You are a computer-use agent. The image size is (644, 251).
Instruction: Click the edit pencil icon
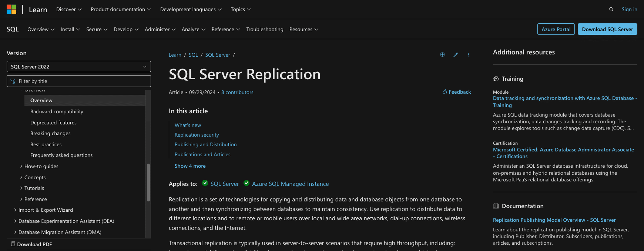[x=456, y=55]
